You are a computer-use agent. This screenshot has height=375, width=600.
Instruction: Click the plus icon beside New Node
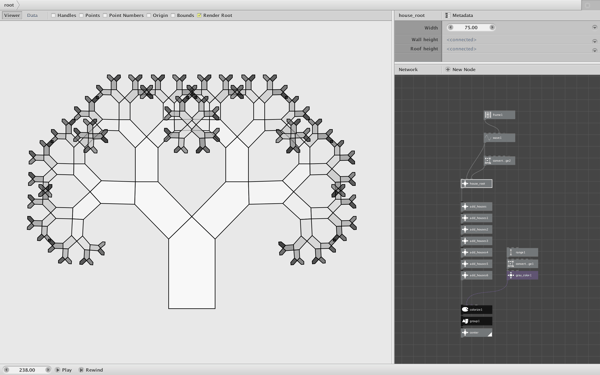(x=448, y=69)
